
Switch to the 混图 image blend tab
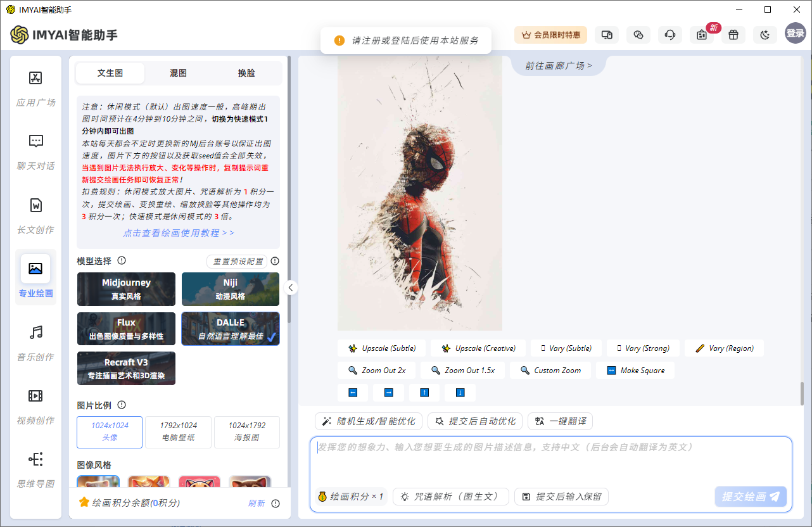(179, 73)
